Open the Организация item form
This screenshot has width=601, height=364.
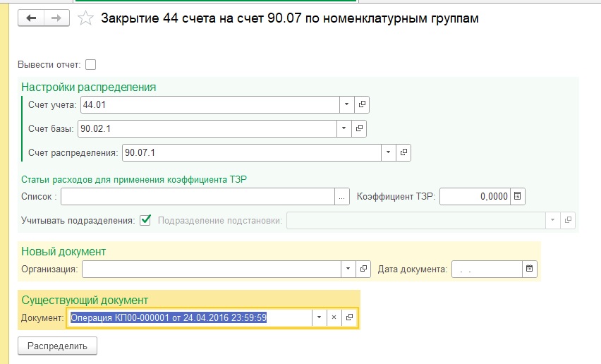(x=363, y=269)
